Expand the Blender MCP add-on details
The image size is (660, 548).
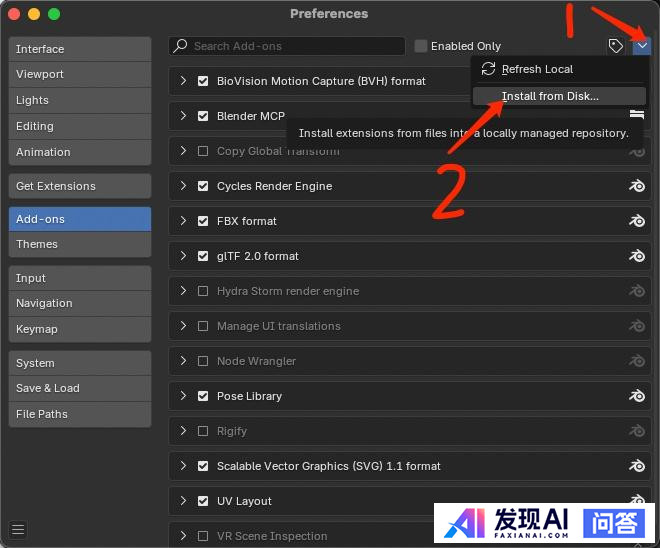[183, 116]
